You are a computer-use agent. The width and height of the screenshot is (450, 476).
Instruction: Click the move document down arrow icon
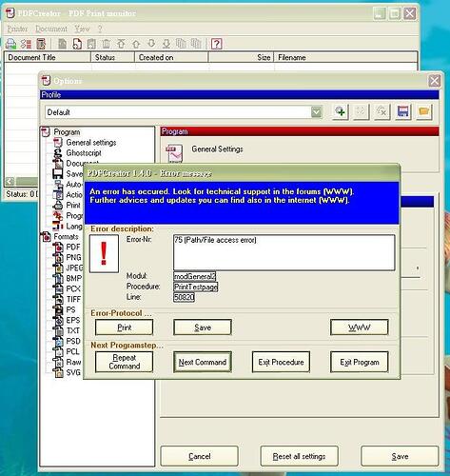tap(151, 44)
